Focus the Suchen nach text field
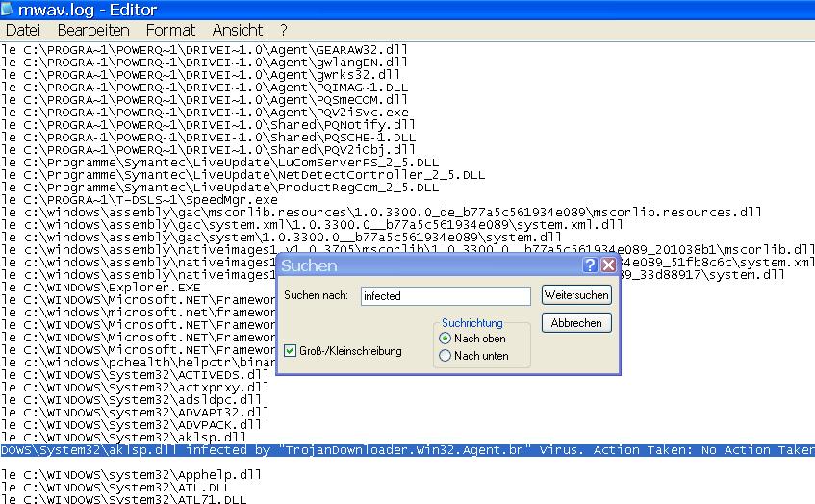Viewport: 815px width, 504px height. pos(445,296)
